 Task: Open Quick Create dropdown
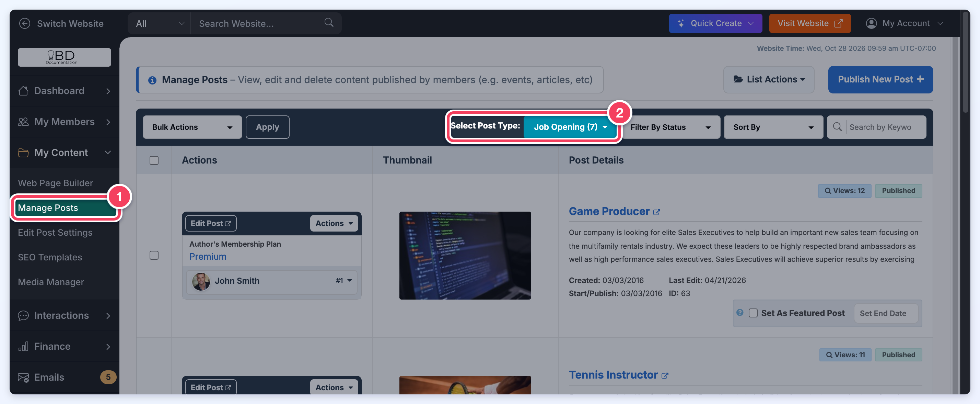(715, 23)
